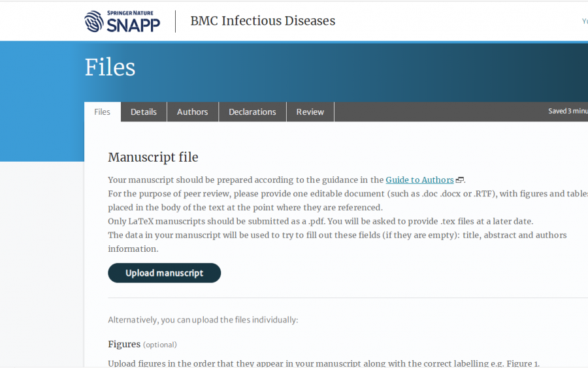The width and height of the screenshot is (588, 368).
Task: Click the Saved status indicator
Action: tap(567, 112)
